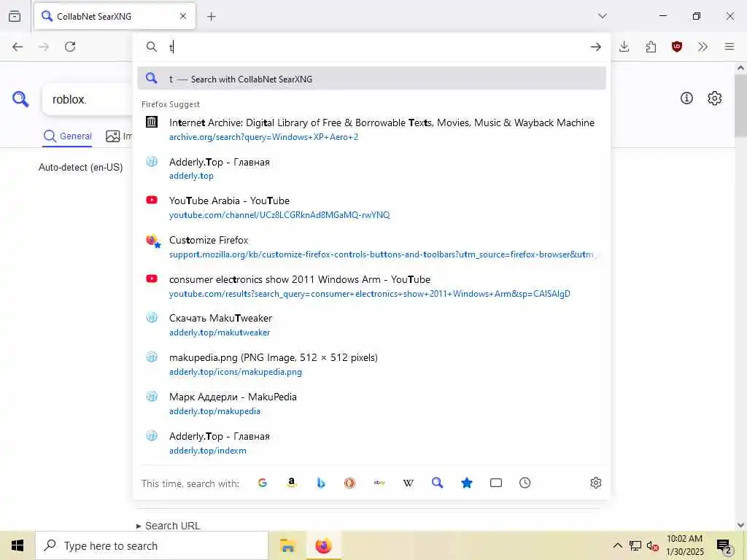Go back using the browser back arrow
Viewport: 747px width, 560px height.
pyautogui.click(x=18, y=47)
